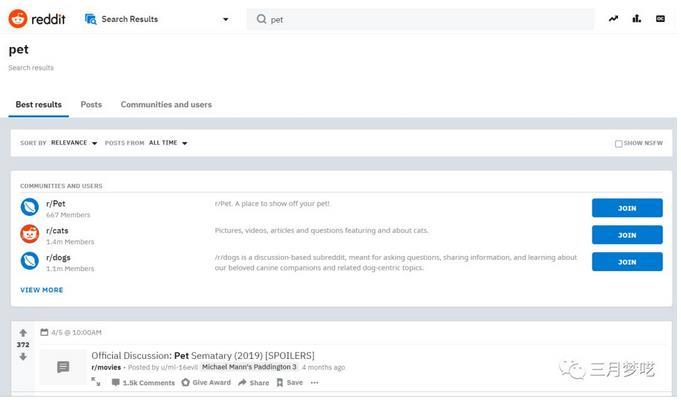The width and height of the screenshot is (681, 402).
Task: Enable the Show NSFW checkbox
Action: 618,143
